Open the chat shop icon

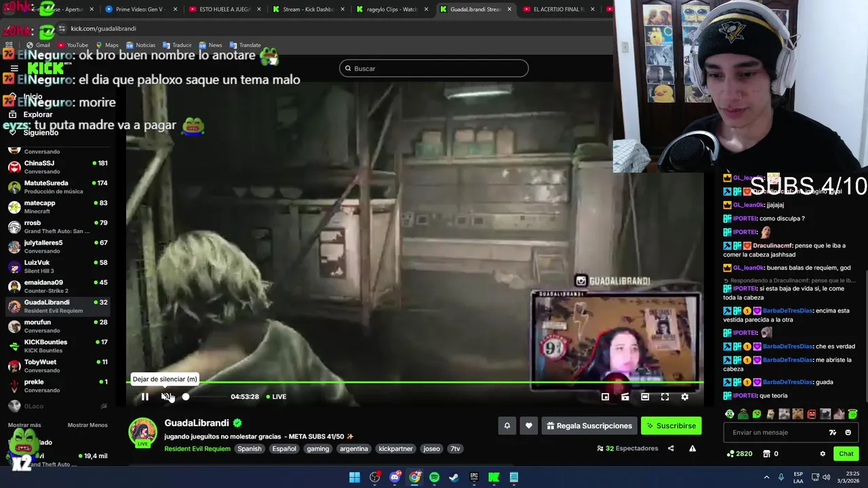point(767,453)
